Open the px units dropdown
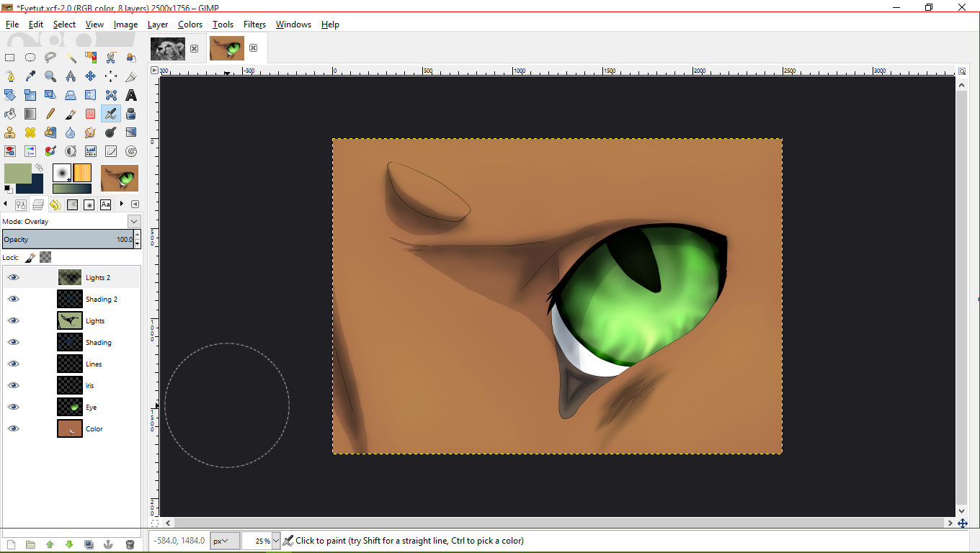The image size is (980, 553). tap(224, 541)
